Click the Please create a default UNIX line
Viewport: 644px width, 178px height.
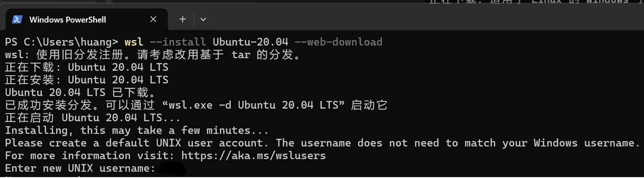point(322,143)
